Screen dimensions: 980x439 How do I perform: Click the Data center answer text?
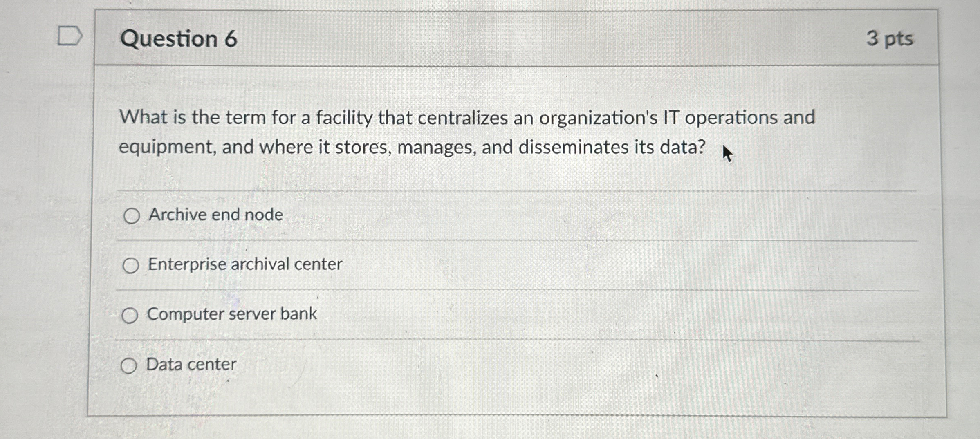click(191, 364)
